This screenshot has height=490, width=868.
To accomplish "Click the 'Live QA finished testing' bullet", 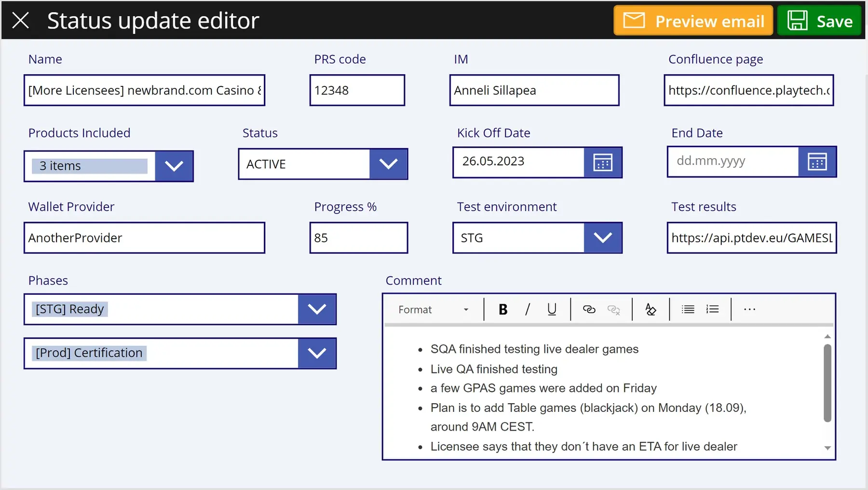I will pos(494,369).
